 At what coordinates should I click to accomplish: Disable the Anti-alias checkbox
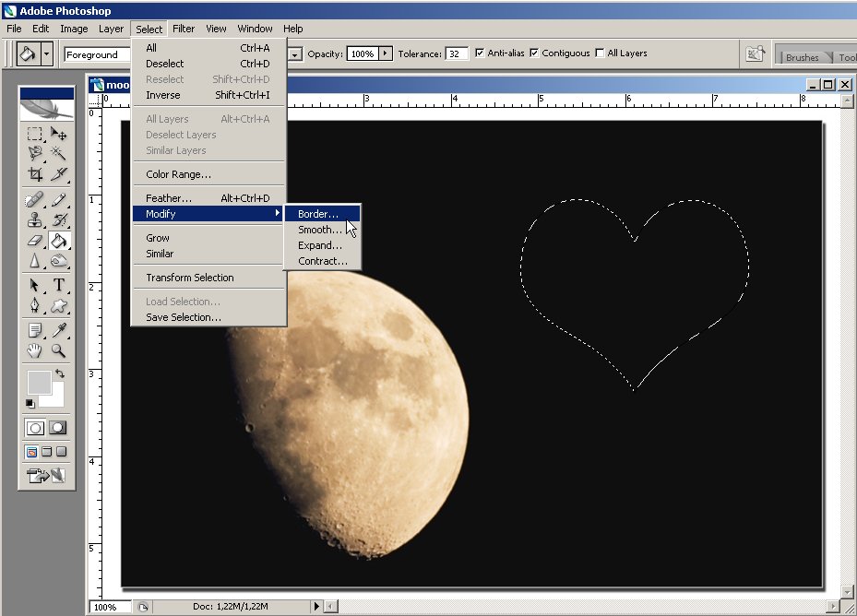479,53
